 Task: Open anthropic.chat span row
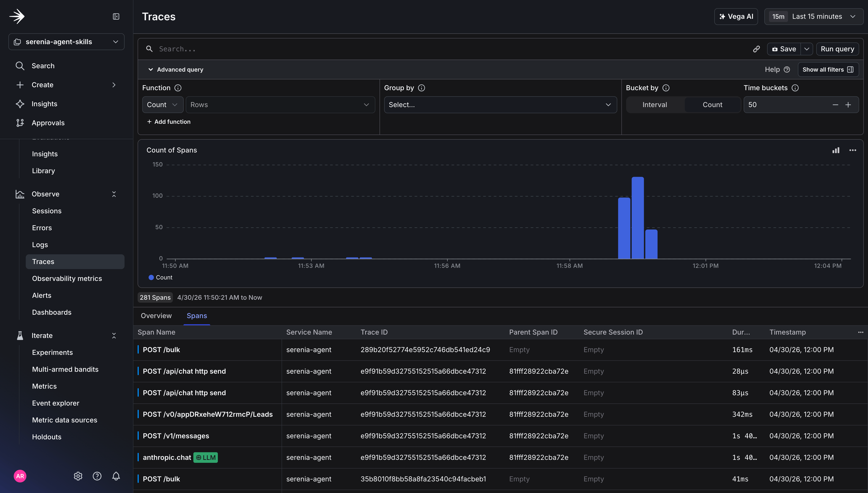(x=500, y=458)
